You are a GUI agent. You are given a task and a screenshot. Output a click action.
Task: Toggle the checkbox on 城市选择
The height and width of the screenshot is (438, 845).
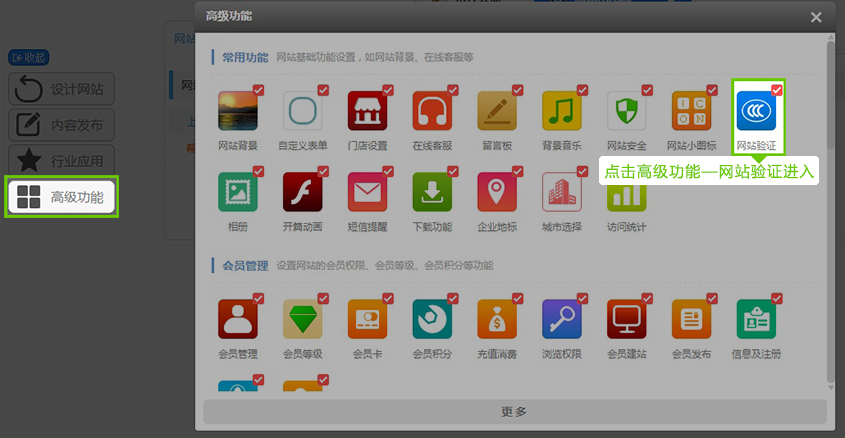[583, 171]
